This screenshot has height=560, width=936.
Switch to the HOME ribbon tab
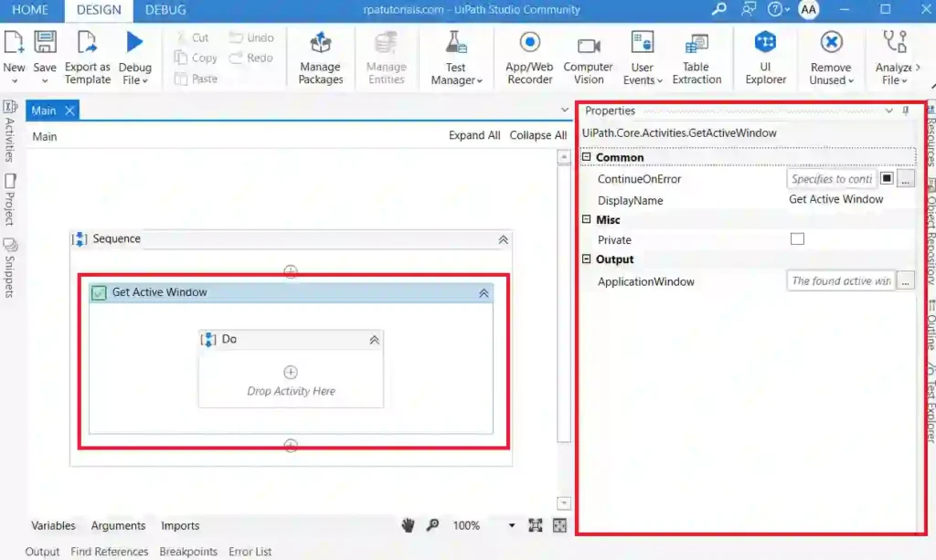(x=30, y=9)
